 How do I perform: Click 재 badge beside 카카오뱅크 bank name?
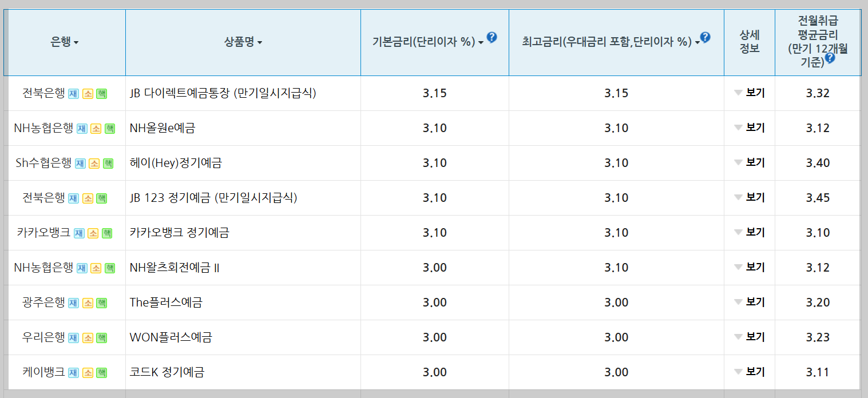click(x=79, y=233)
